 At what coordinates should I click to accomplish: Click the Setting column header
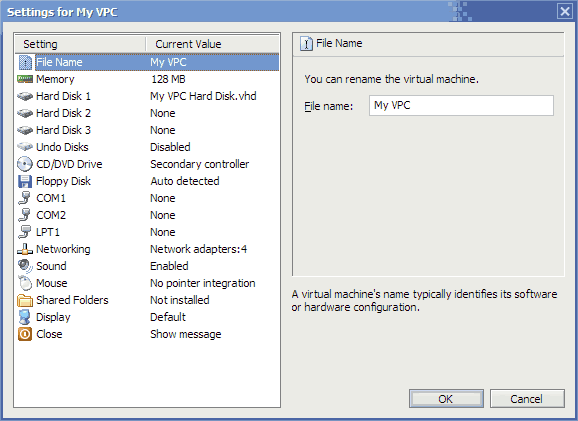pos(80,44)
